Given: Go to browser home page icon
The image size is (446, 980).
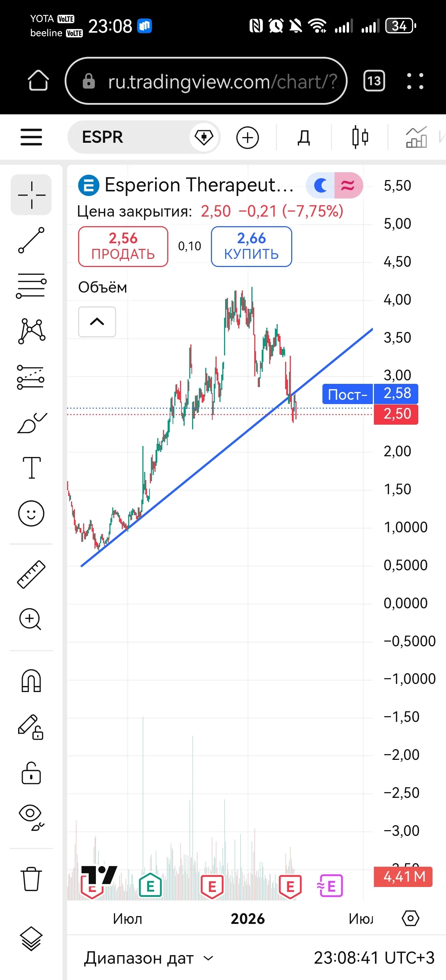Looking at the screenshot, I should [x=38, y=80].
